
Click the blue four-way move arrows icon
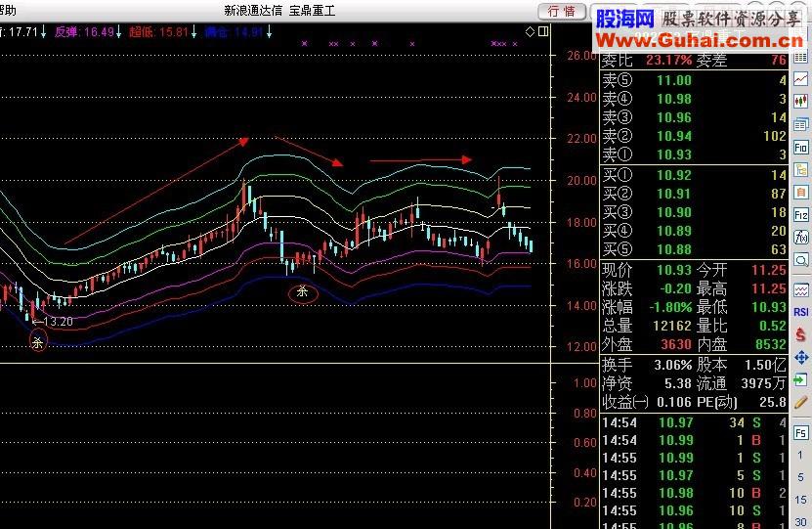800,358
